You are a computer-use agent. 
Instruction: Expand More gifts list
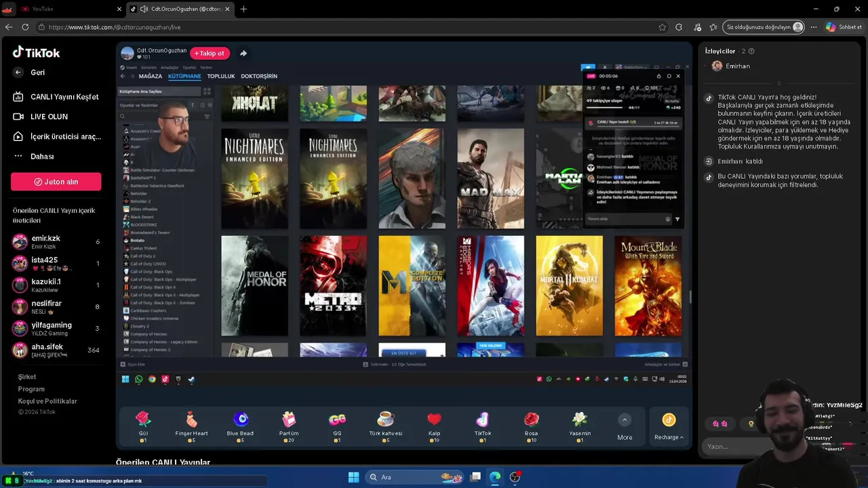[625, 427]
